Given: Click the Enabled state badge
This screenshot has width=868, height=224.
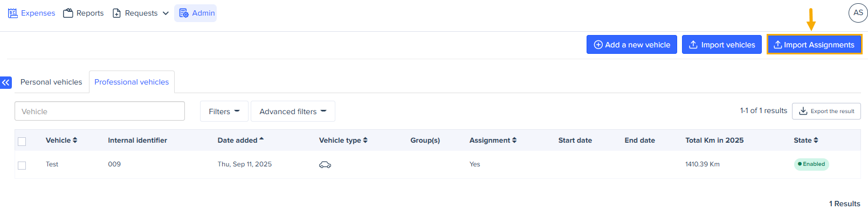Looking at the screenshot, I should [811, 164].
